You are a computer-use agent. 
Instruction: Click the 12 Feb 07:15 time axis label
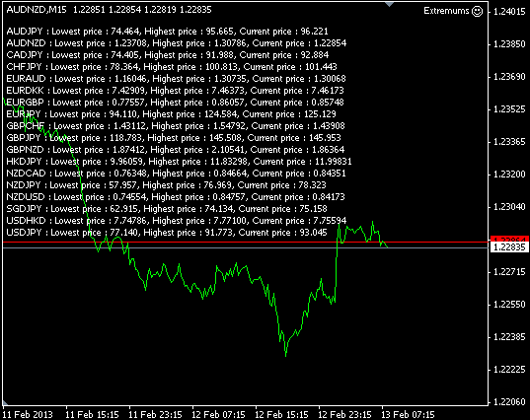pos(218,414)
